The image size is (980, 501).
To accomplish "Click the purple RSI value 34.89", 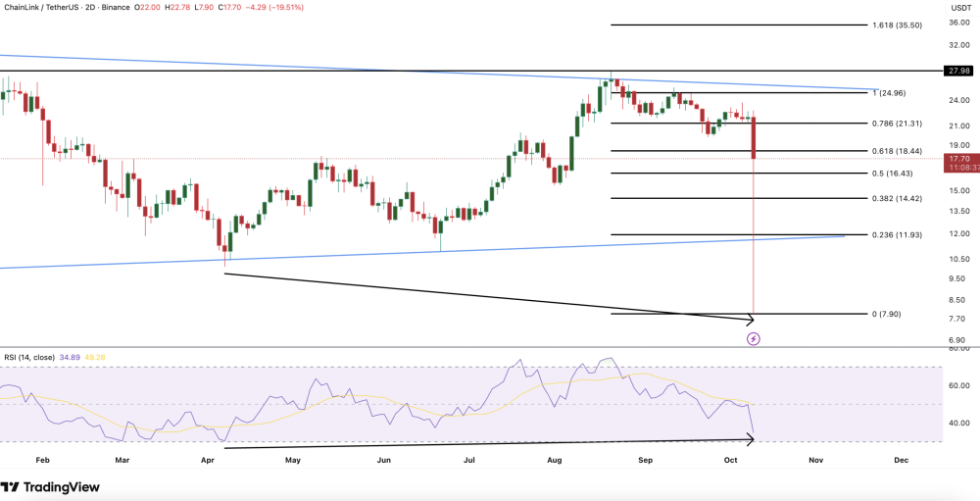I will pos(69,358).
